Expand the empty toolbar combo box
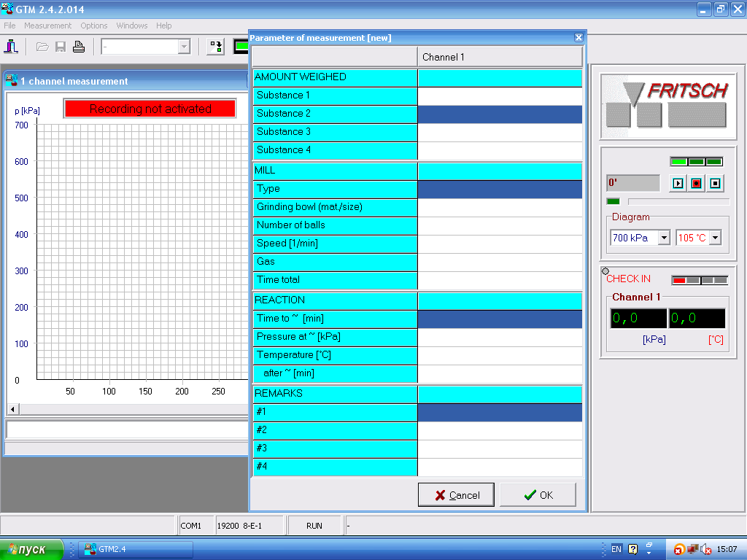This screenshot has height=560, width=747. click(184, 47)
